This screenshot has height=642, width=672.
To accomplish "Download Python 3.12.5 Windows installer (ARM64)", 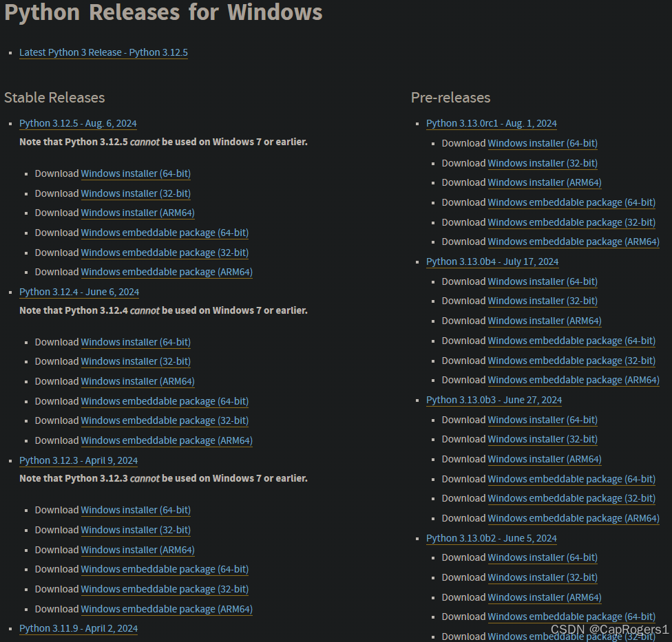I will point(138,213).
